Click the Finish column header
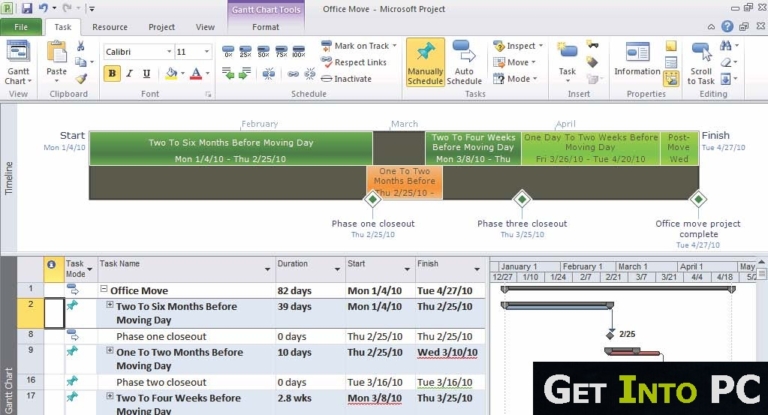The image size is (768, 415). point(449,269)
